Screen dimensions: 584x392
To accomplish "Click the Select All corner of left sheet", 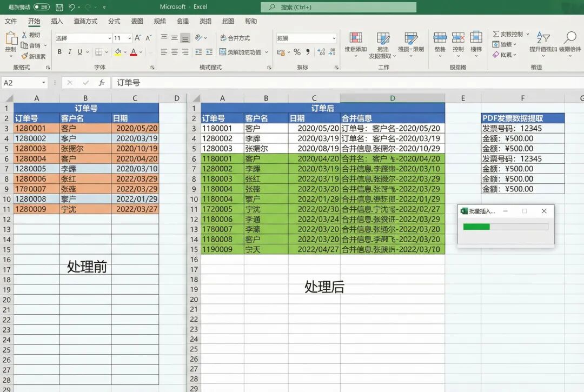I will pyautogui.click(x=8, y=98).
